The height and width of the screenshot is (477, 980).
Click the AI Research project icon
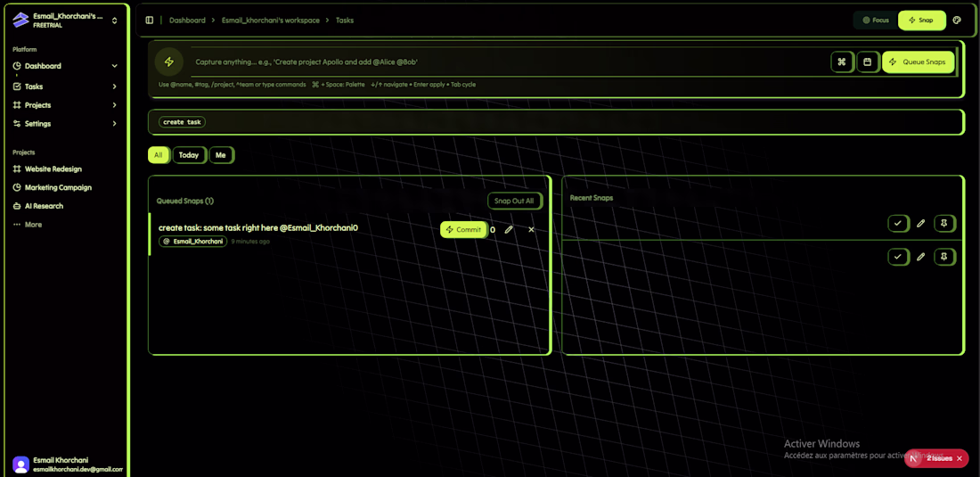[17, 206]
